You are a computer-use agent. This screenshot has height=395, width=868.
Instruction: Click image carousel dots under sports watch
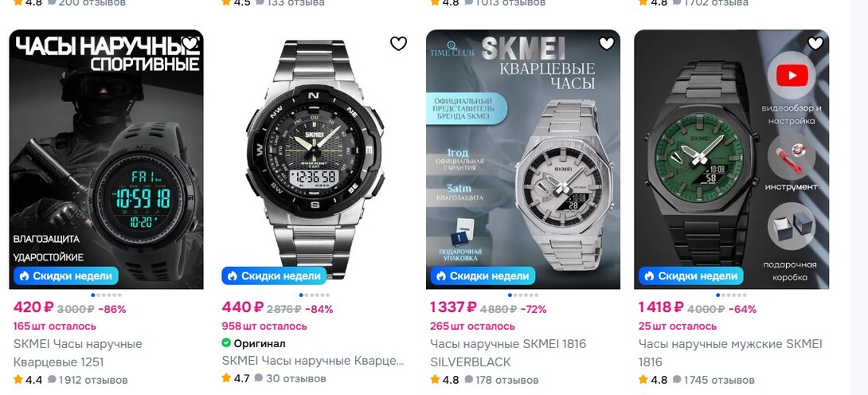[106, 295]
